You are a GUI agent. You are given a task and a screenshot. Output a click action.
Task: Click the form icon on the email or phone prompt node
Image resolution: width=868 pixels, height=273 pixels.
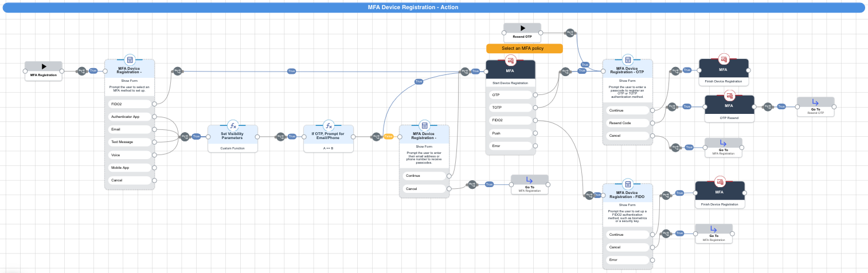424,126
